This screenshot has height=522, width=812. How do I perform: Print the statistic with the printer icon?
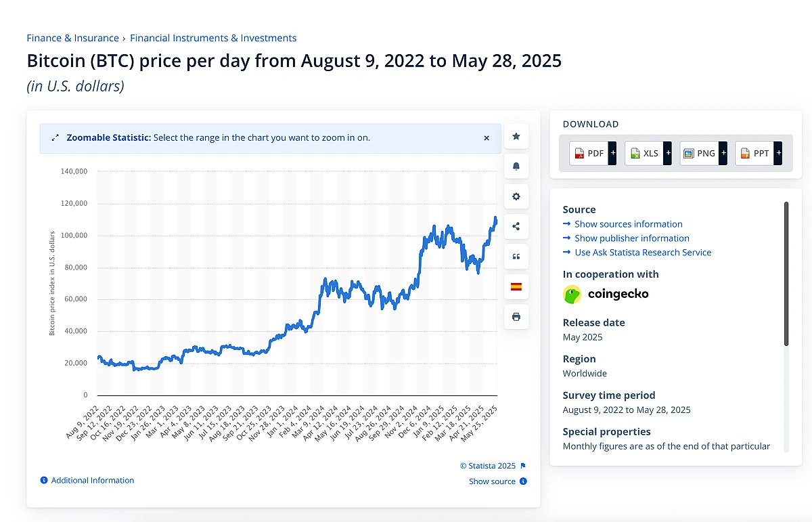pos(516,316)
